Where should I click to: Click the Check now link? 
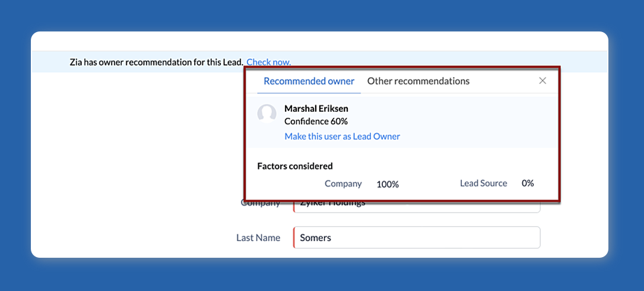(268, 62)
